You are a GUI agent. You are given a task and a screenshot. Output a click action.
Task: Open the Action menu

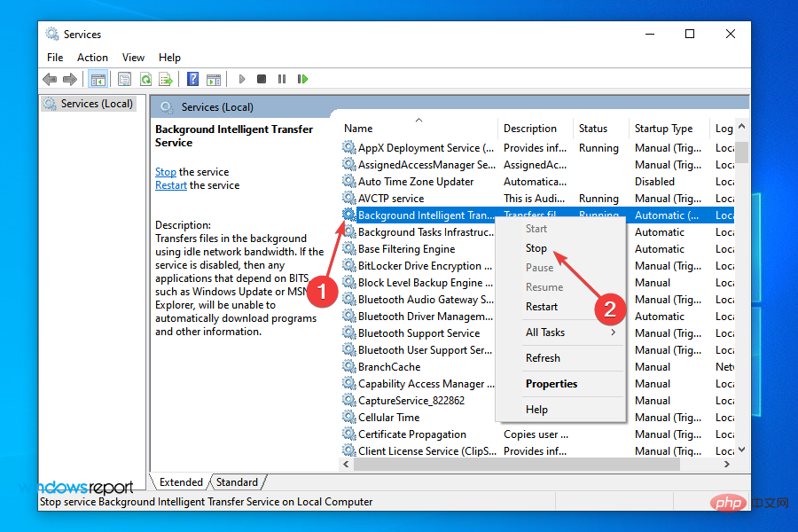click(92, 57)
